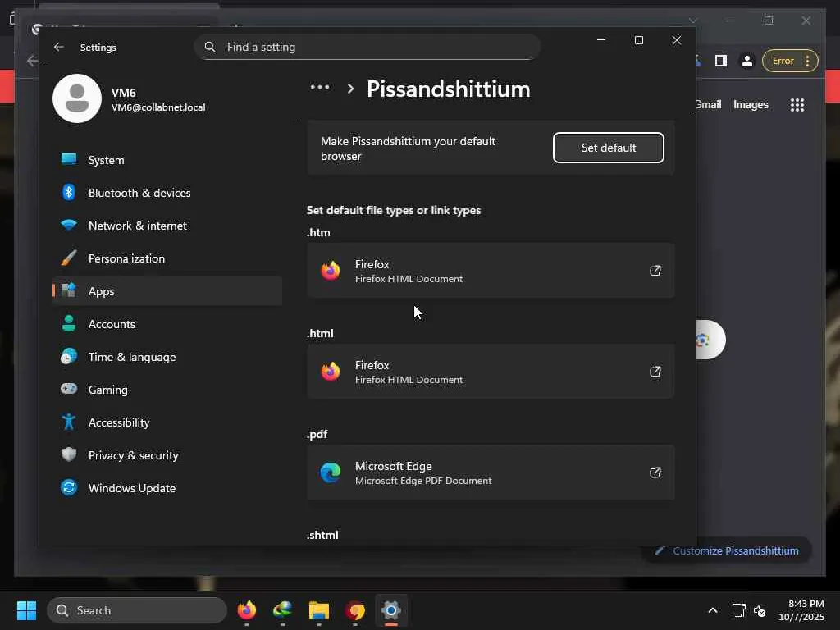Open Accounts settings
The image size is (840, 630).
167,324
